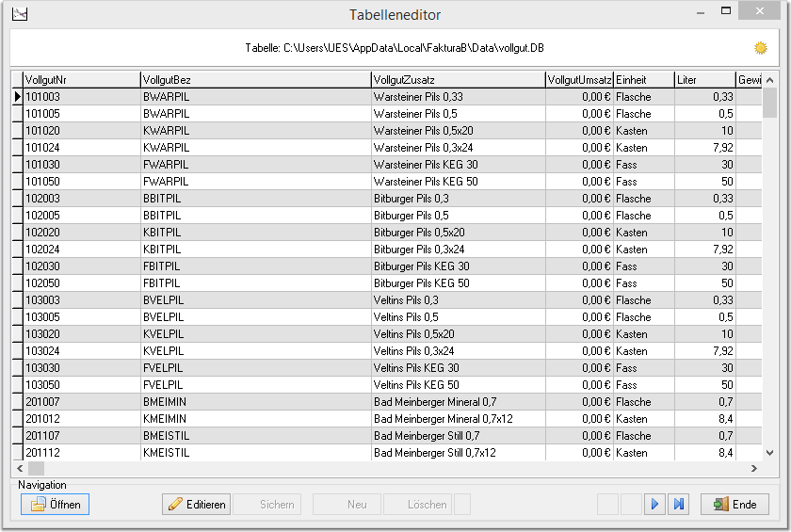Click Umsatz cell 0,00 € in row 102005

click(580, 216)
